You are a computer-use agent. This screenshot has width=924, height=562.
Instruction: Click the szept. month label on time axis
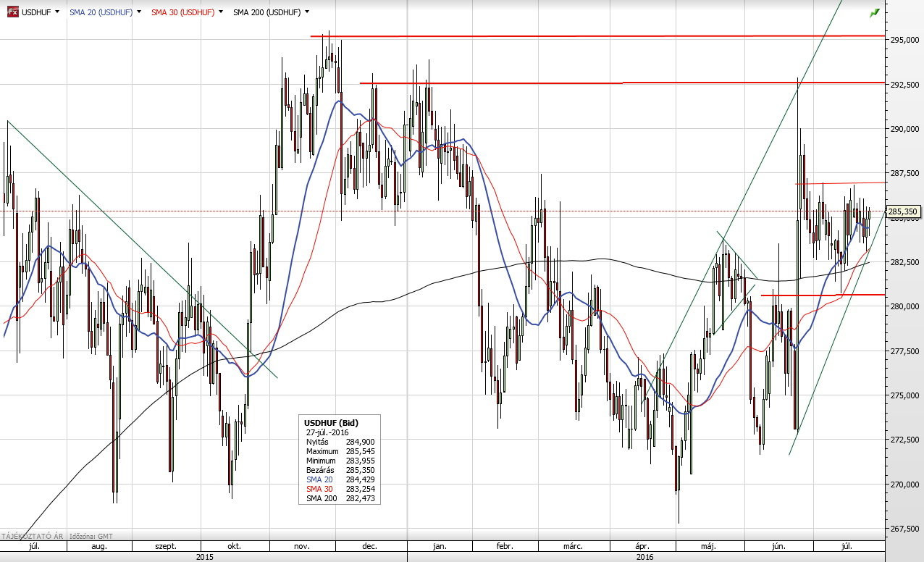click(166, 547)
